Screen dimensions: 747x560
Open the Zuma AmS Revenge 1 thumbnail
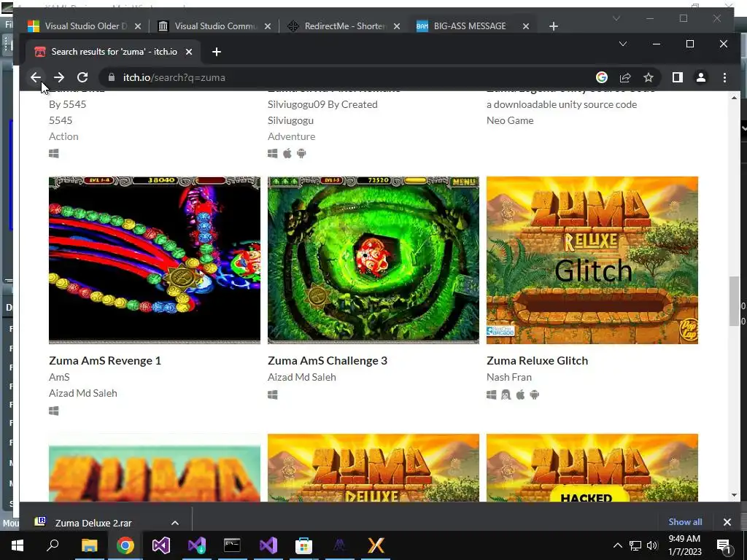click(x=155, y=260)
